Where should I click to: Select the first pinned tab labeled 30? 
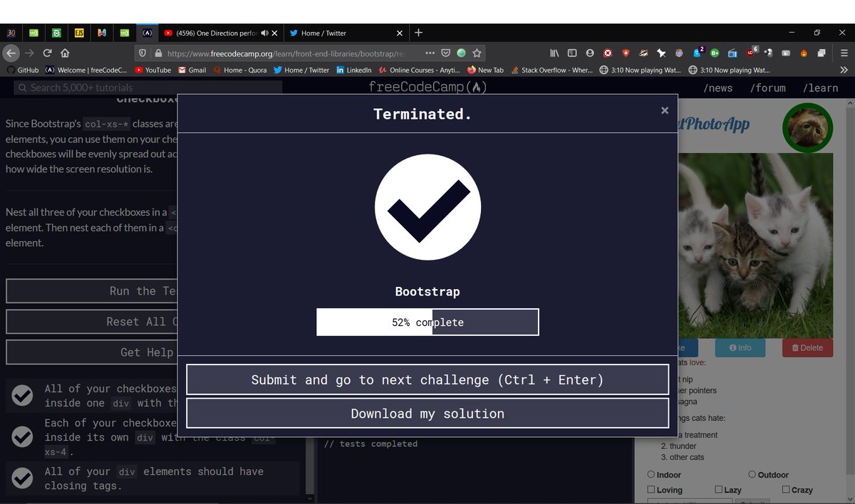pyautogui.click(x=11, y=33)
